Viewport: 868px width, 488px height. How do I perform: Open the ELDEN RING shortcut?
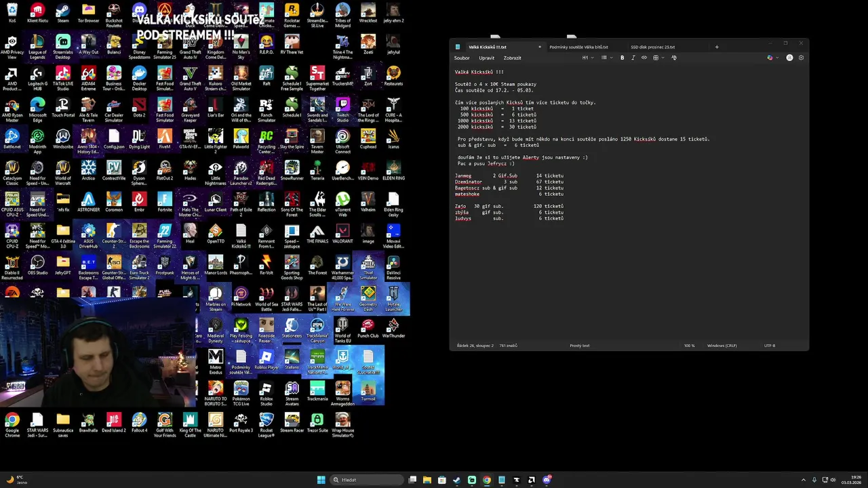coord(393,171)
